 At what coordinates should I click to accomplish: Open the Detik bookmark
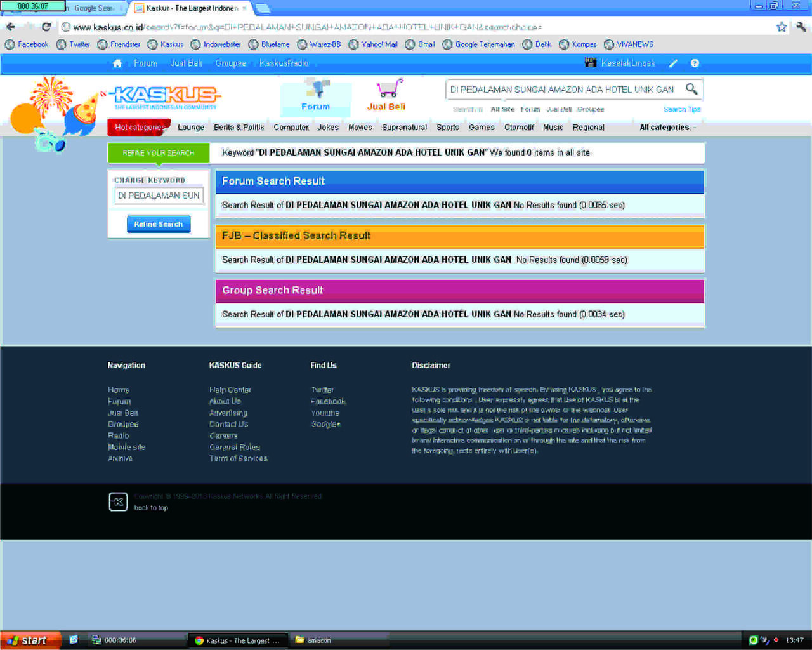point(537,44)
